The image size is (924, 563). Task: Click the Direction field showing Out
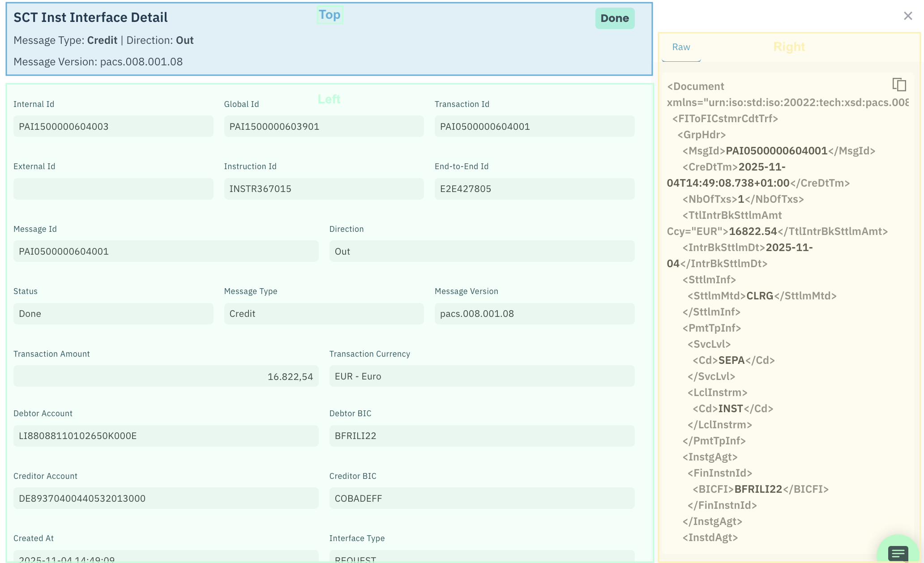click(x=481, y=251)
